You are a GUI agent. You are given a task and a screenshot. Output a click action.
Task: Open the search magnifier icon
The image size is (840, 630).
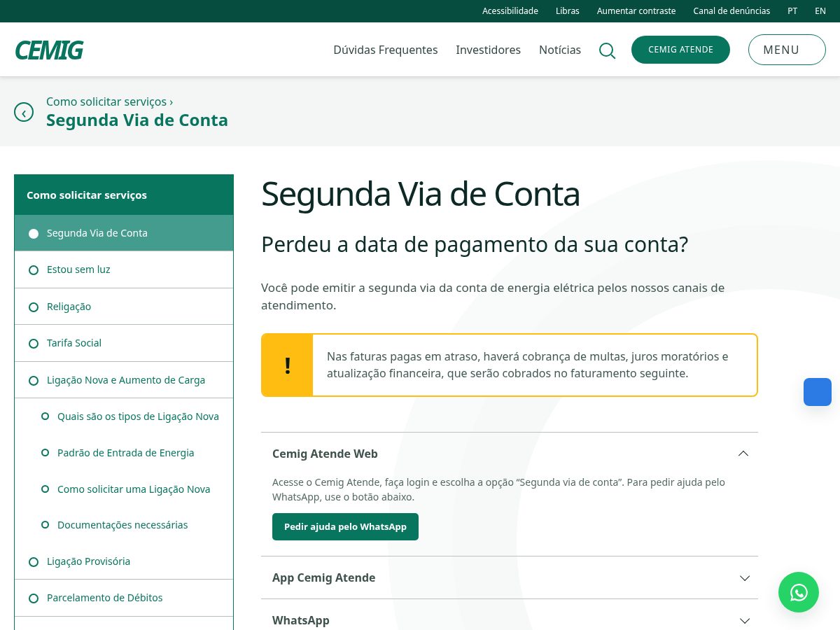point(608,50)
